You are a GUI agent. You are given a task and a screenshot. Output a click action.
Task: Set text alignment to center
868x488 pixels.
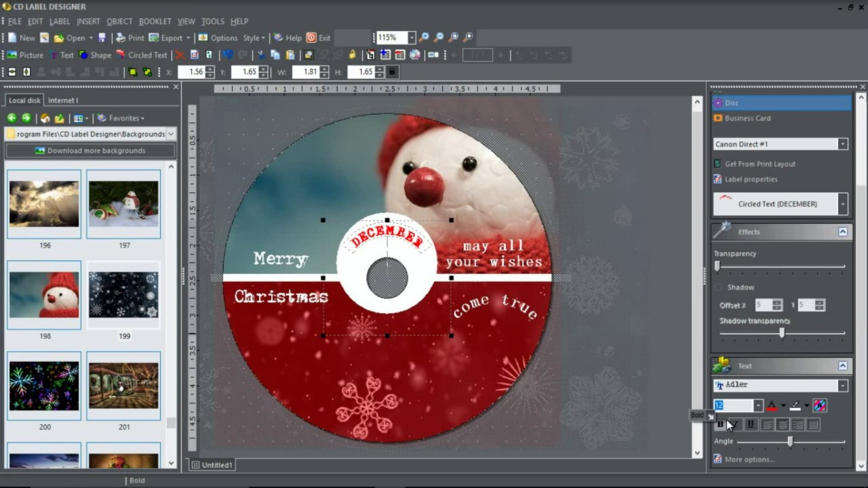783,424
